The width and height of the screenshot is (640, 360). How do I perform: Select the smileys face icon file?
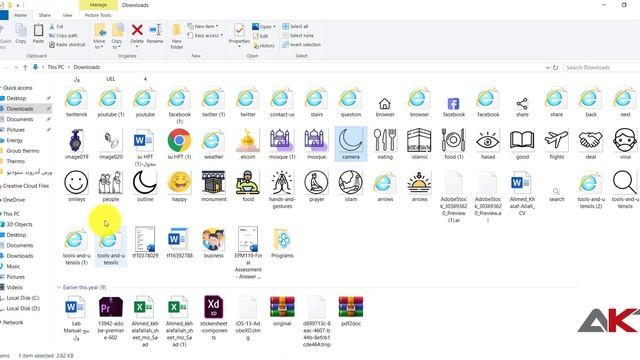click(x=76, y=186)
